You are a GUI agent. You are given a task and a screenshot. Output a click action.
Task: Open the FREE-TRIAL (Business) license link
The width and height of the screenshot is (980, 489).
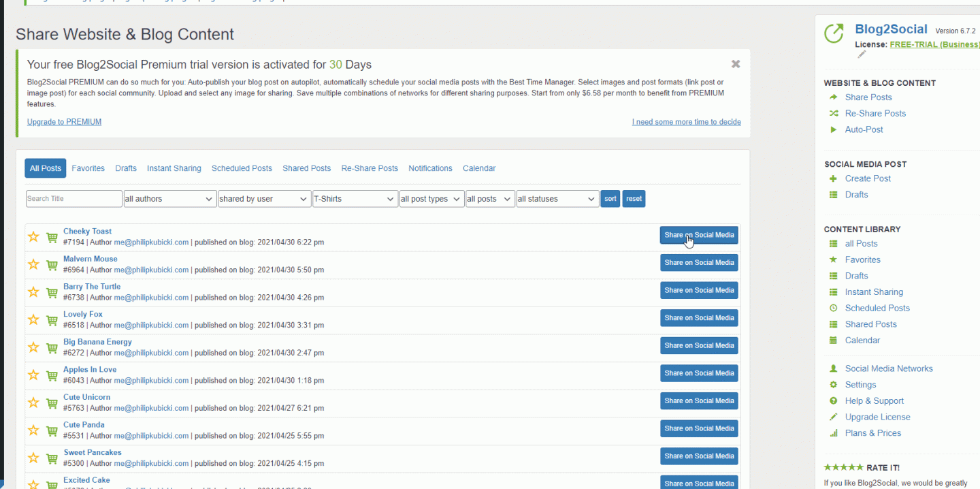coord(934,44)
